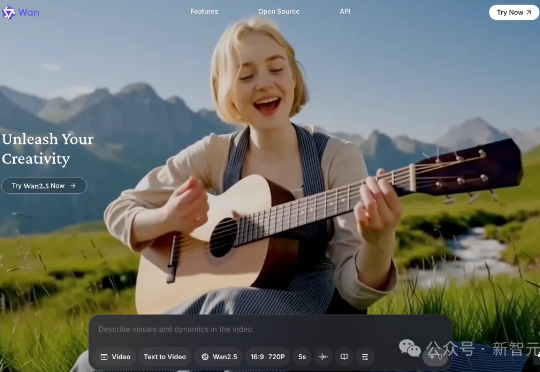Go to the API menu item
Image resolution: width=540 pixels, height=372 pixels.
click(x=345, y=12)
